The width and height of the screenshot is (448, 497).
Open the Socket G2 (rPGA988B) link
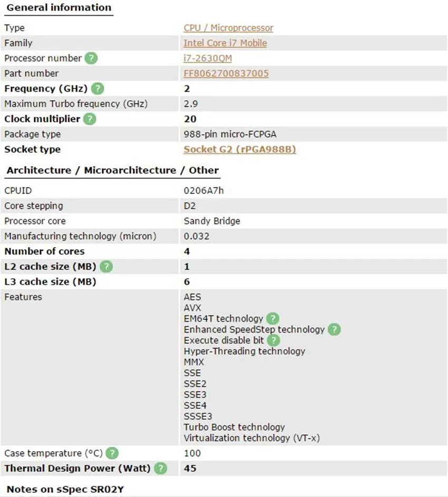[240, 149]
